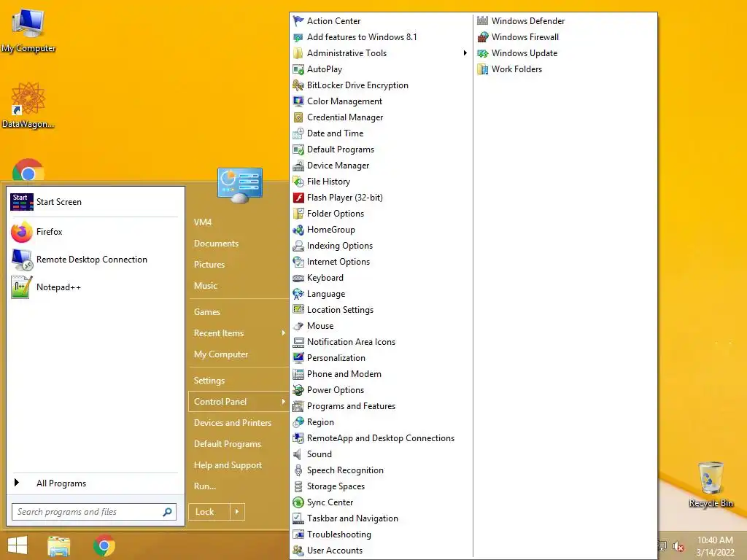Click the Recycle Bin desktop icon
The image size is (747, 560).
point(711,484)
